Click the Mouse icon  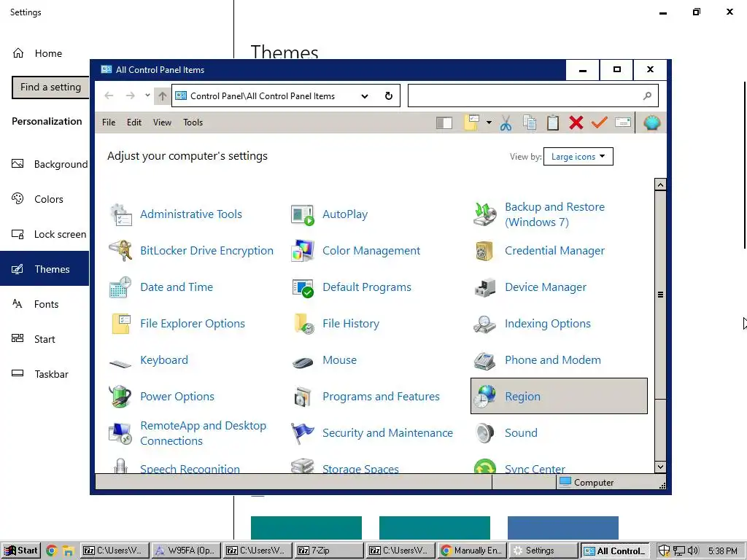tap(303, 363)
